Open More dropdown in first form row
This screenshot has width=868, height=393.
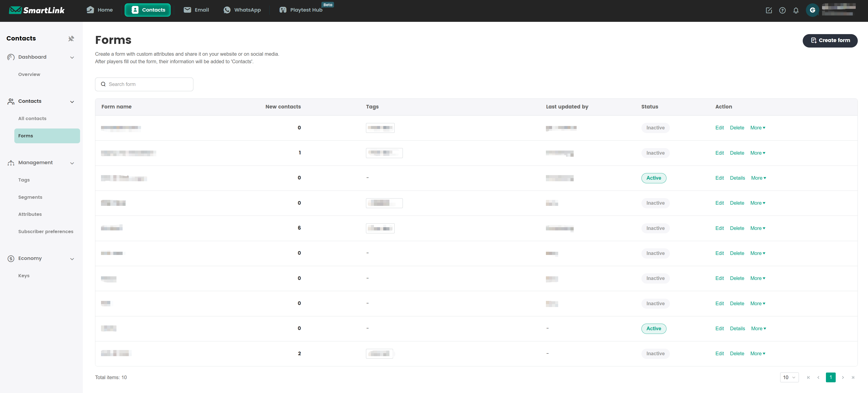757,128
